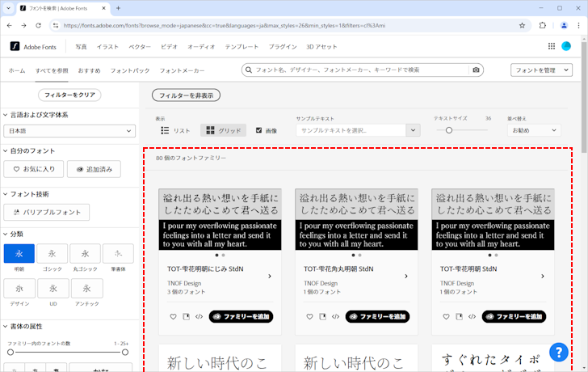Select UD classification tile
The width and height of the screenshot is (588, 372).
tap(53, 288)
